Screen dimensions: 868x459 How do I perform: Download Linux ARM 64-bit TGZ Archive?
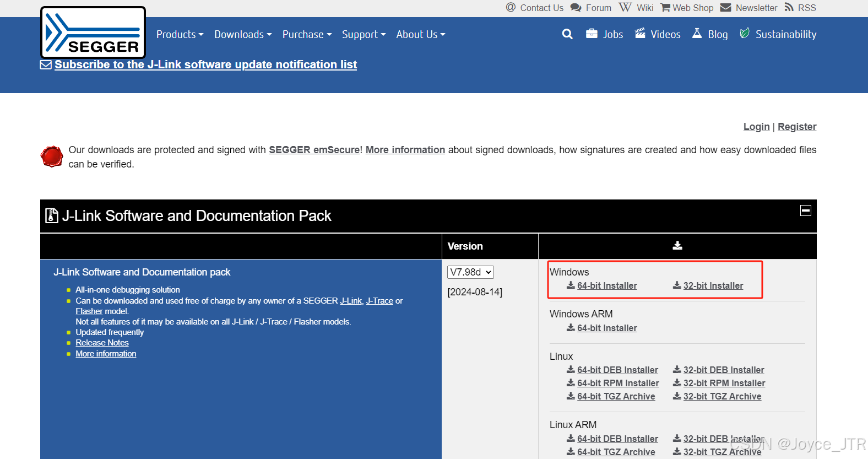click(616, 452)
